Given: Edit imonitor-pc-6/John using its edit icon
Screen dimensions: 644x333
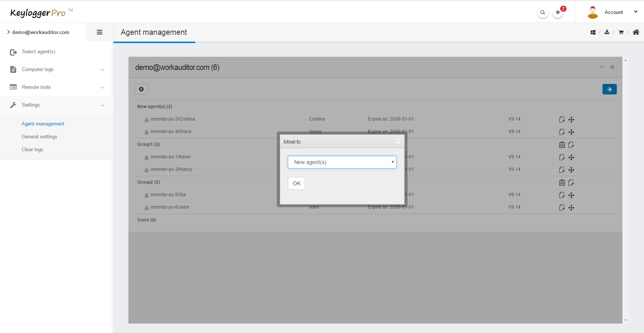Looking at the screenshot, I should (x=562, y=208).
